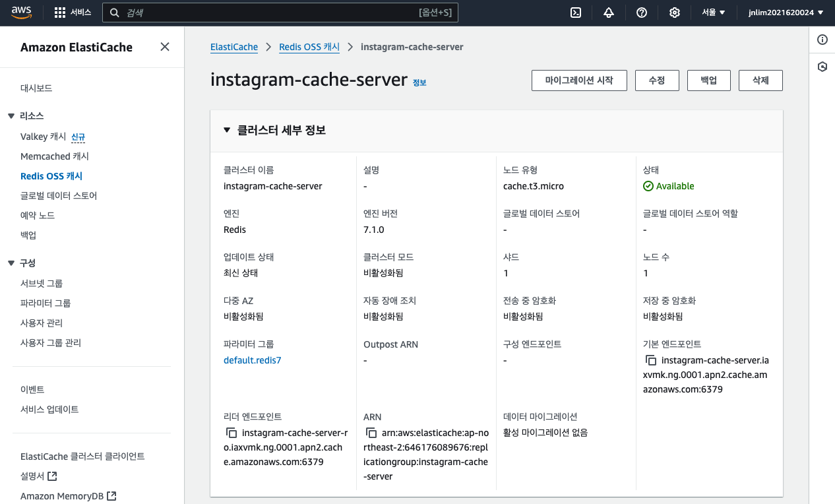This screenshot has height=504, width=835.
Task: Open the jnlim2021620024 account menu
Action: 786,13
